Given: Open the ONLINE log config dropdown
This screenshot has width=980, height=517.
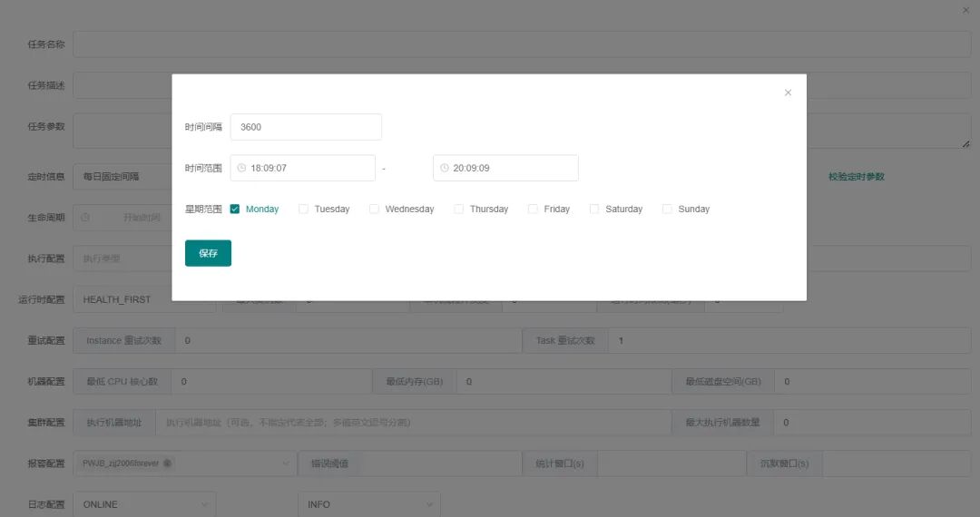Looking at the screenshot, I should point(144,504).
